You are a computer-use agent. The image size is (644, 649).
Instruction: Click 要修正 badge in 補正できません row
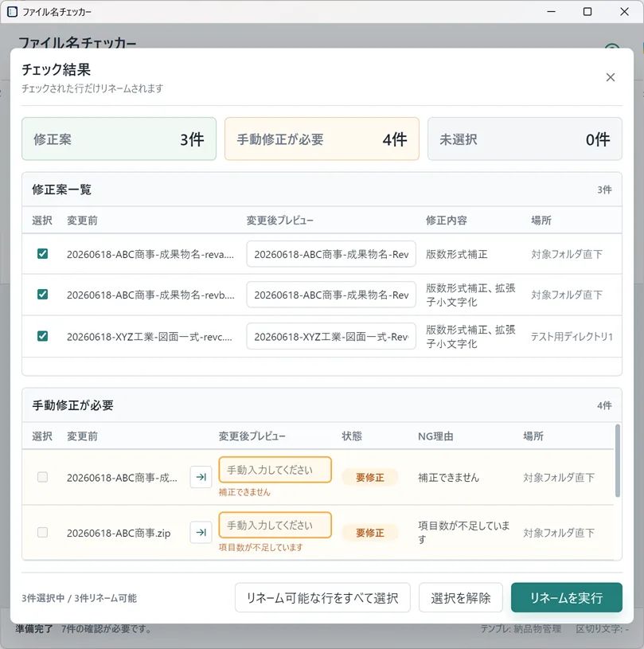[369, 477]
